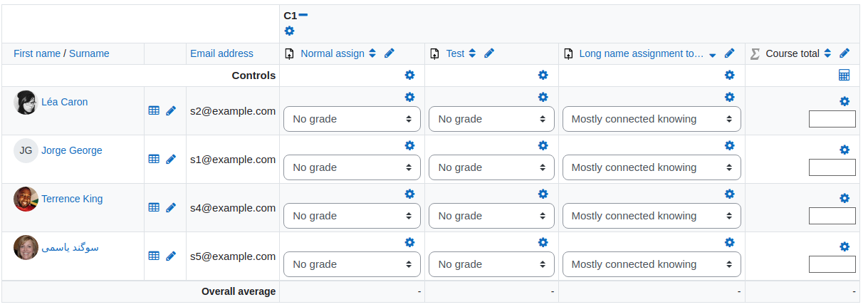This screenshot has width=868, height=307.
Task: Open Terrence King's profile link
Action: 72,199
